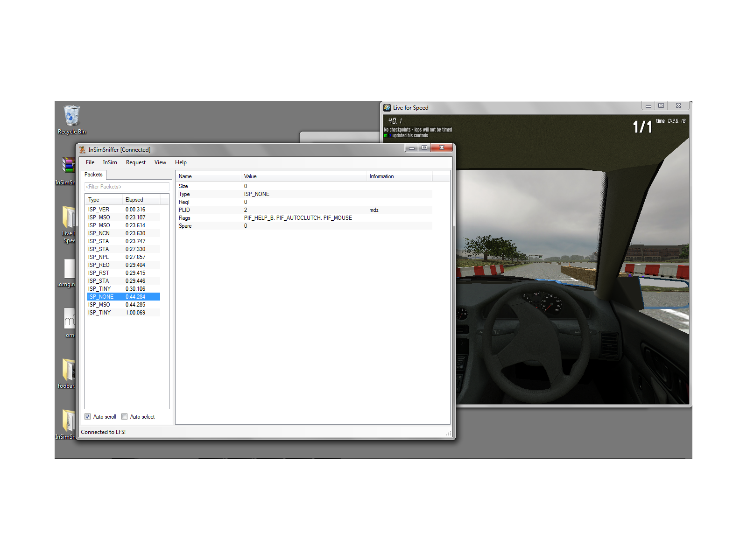Select the ISP_RST packet row
This screenshot has width=747, height=560.
tap(123, 273)
